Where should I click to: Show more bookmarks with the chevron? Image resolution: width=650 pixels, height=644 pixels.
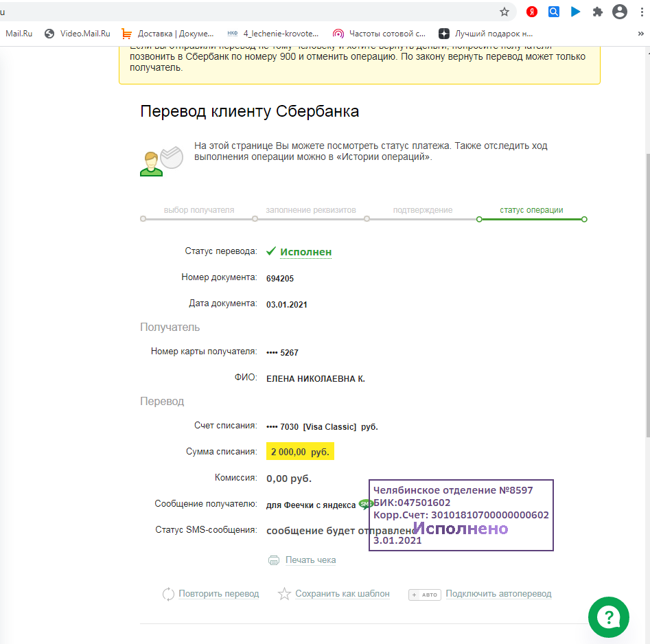pyautogui.click(x=640, y=34)
